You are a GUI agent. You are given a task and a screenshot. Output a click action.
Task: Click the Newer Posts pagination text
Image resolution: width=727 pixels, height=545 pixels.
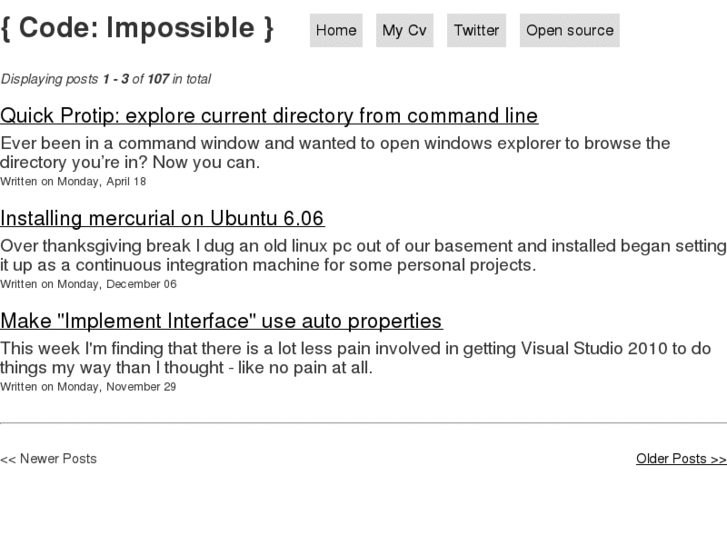49,459
